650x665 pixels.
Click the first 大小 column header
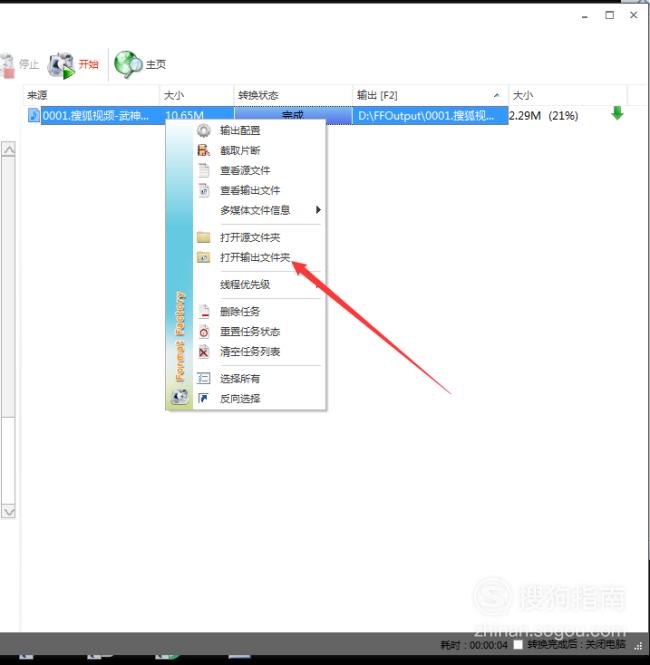197,95
